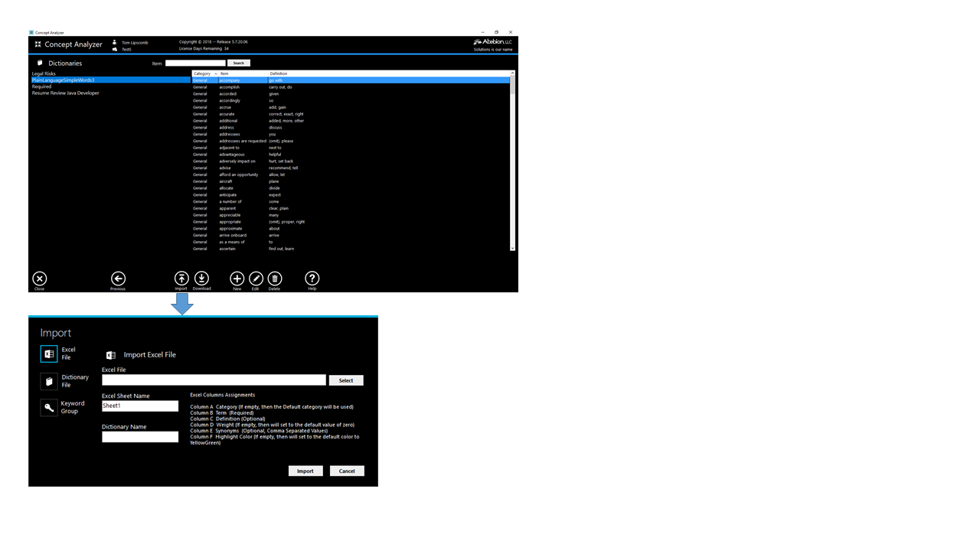Click the Excel Sheet Name field containing Sheet1

(x=140, y=406)
